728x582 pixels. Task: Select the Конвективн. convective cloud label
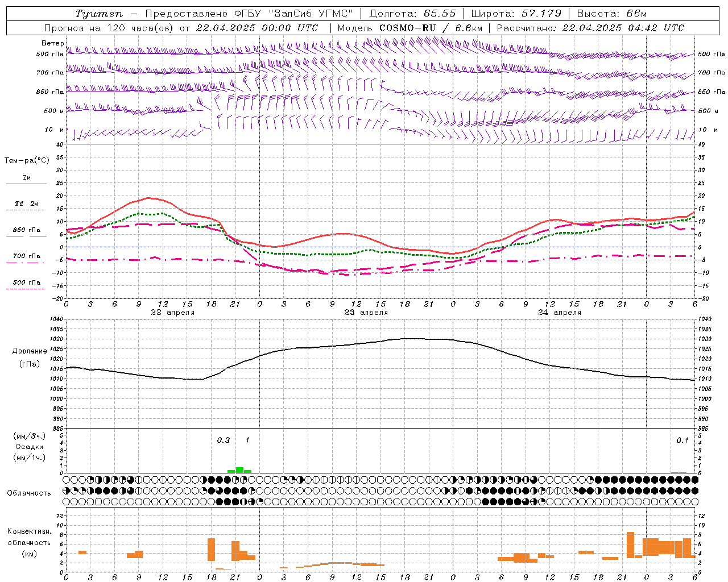(30, 531)
